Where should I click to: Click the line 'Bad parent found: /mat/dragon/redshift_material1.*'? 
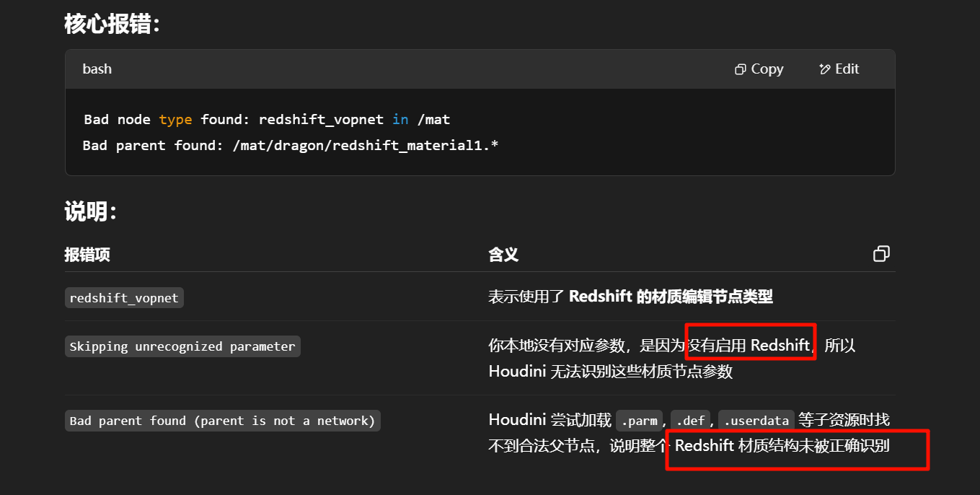[x=291, y=145]
